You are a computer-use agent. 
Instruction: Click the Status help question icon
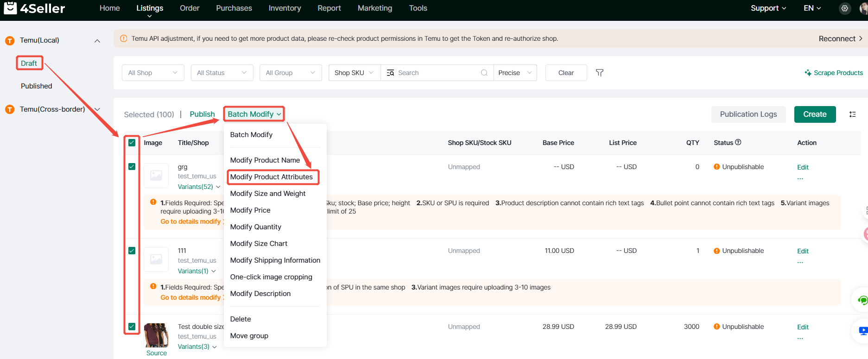pos(738,142)
